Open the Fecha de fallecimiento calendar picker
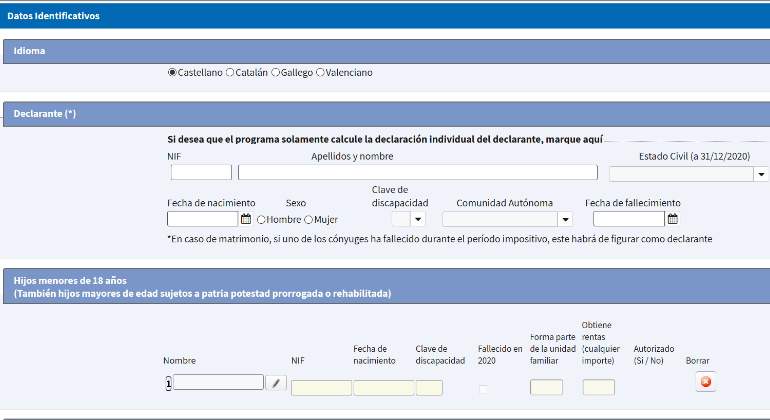 (673, 219)
